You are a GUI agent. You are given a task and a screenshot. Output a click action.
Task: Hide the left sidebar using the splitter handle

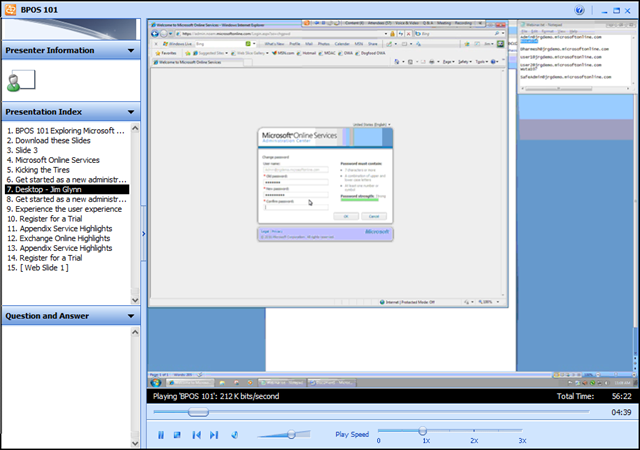(x=144, y=234)
